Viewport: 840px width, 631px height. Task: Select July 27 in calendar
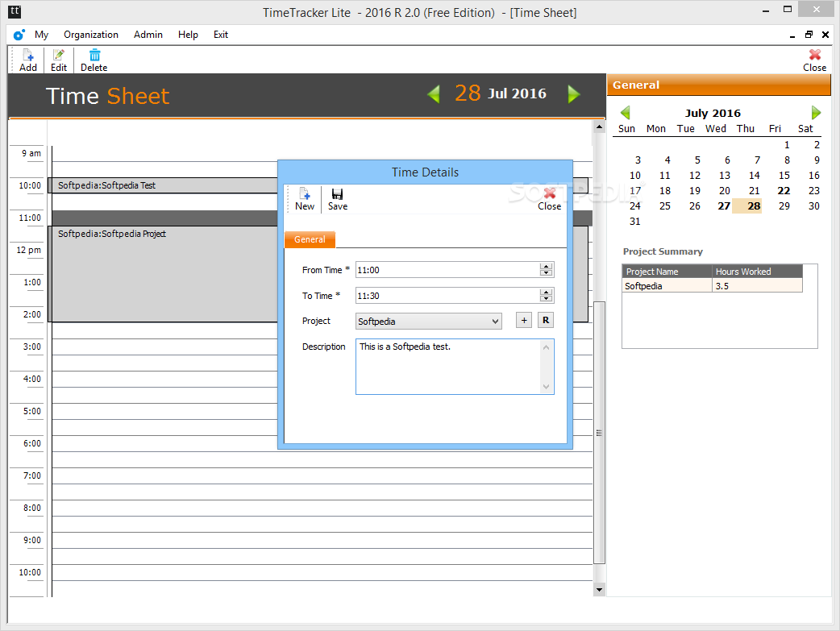tap(724, 206)
